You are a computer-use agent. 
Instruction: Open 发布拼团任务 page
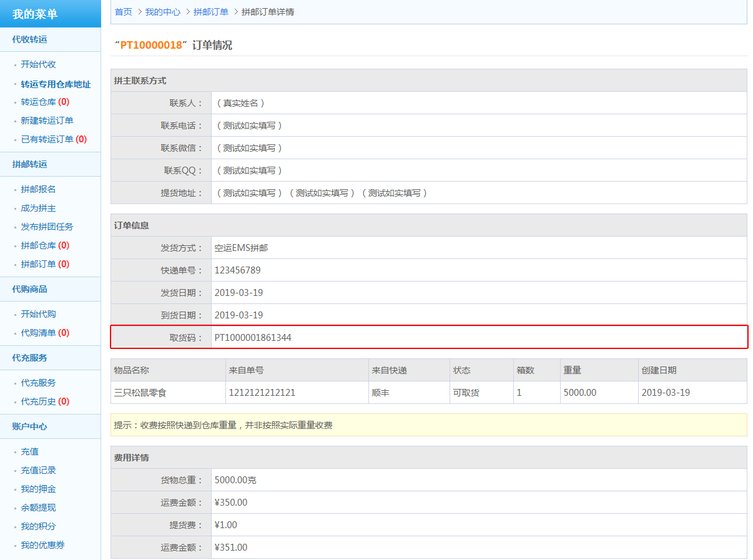tap(47, 227)
